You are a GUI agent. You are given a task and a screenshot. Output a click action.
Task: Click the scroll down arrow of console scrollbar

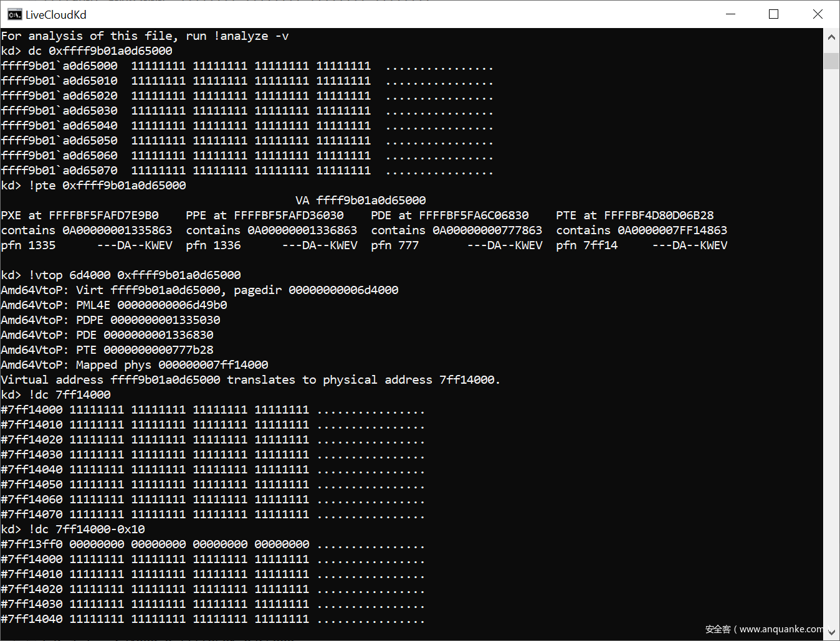click(831, 632)
